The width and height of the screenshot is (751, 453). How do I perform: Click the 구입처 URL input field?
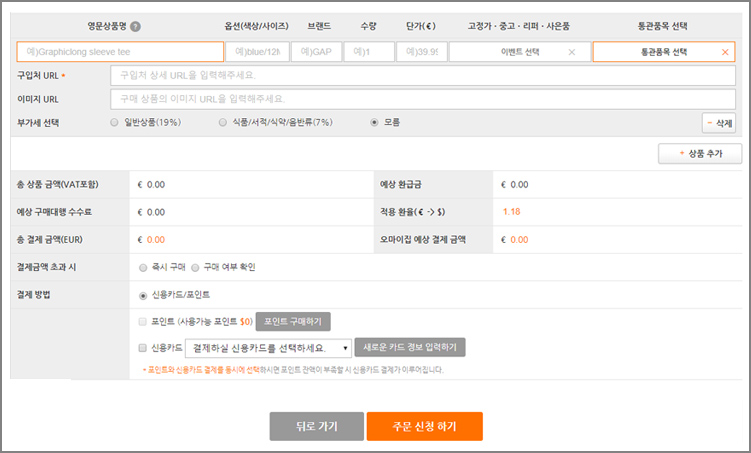424,75
